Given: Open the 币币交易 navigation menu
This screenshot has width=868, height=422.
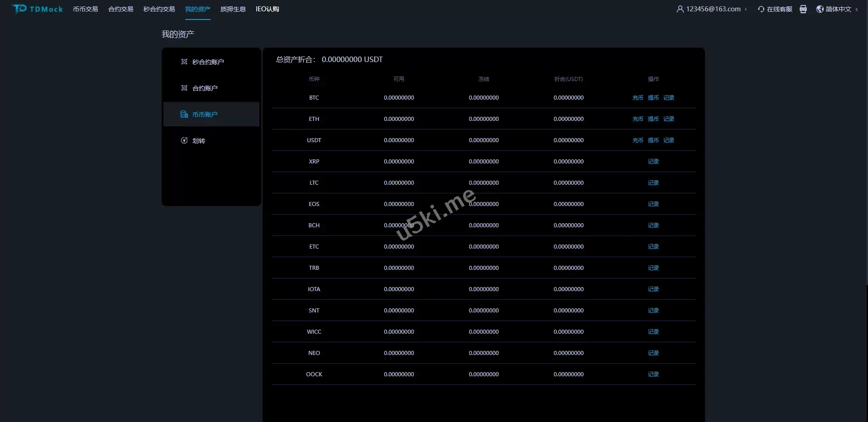Looking at the screenshot, I should [x=85, y=9].
